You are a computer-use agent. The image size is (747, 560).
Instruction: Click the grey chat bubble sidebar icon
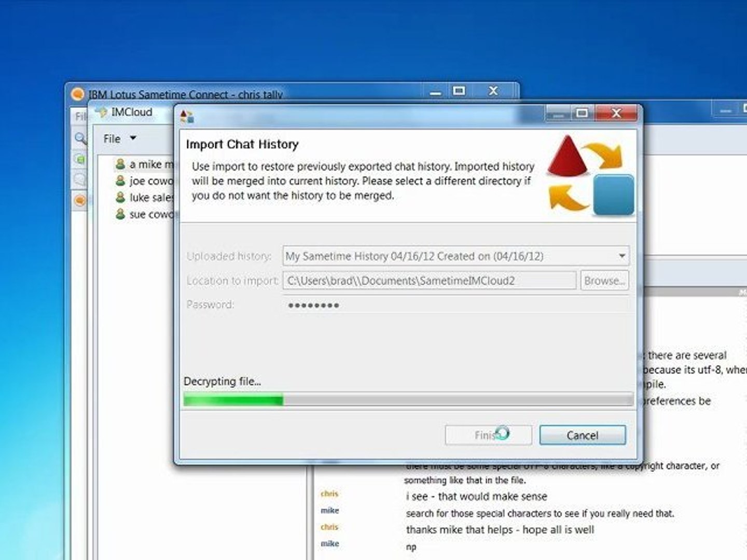(80, 179)
